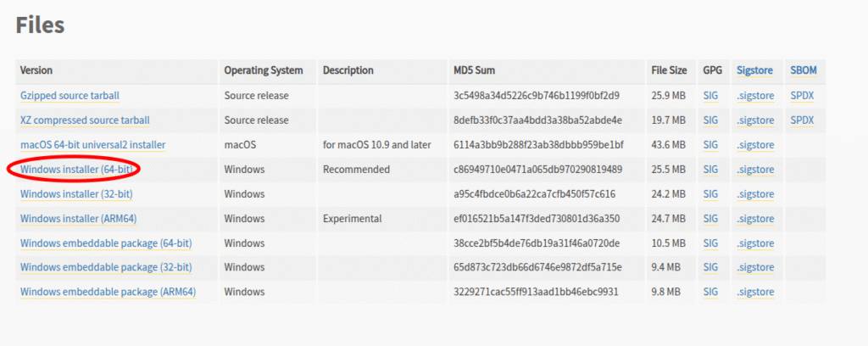
Task: Download the XZ compressed source tarball
Action: tap(85, 120)
